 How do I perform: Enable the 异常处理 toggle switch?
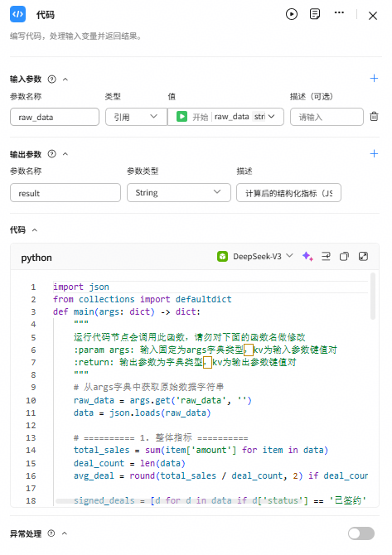[x=361, y=533]
